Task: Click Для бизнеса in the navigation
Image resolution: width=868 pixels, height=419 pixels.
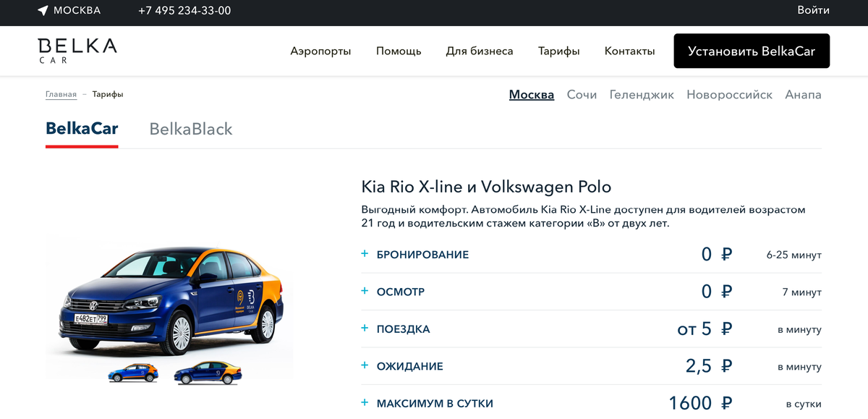Action: (480, 51)
